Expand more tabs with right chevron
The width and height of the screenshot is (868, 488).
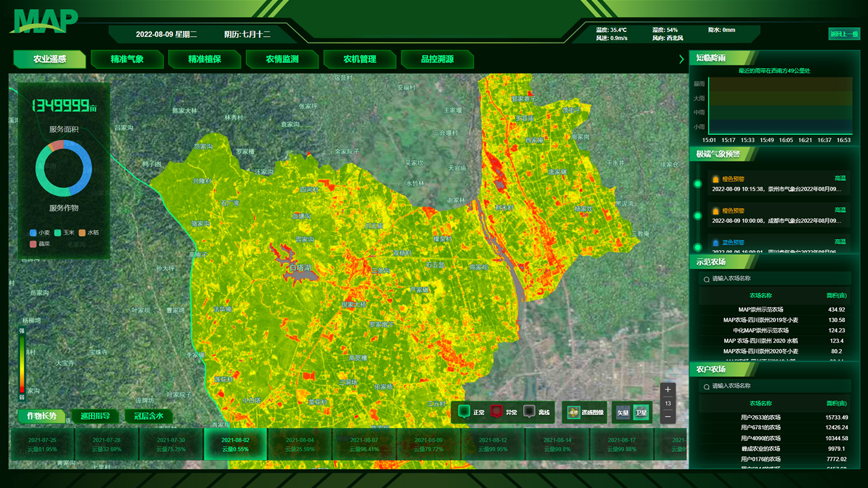click(x=682, y=59)
